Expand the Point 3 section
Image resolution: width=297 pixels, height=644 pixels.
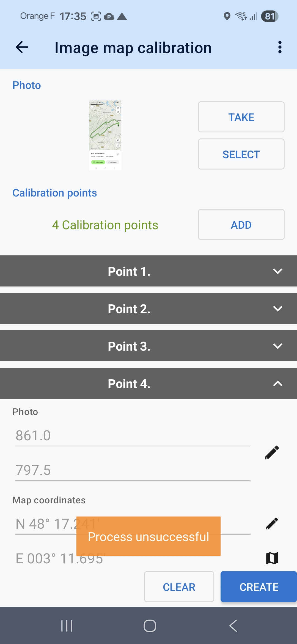point(148,346)
